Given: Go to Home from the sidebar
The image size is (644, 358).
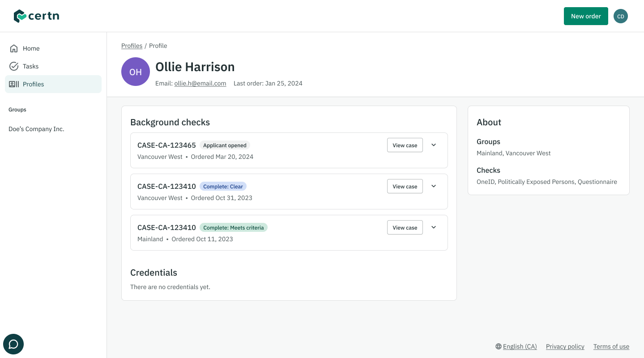Looking at the screenshot, I should coord(31,48).
